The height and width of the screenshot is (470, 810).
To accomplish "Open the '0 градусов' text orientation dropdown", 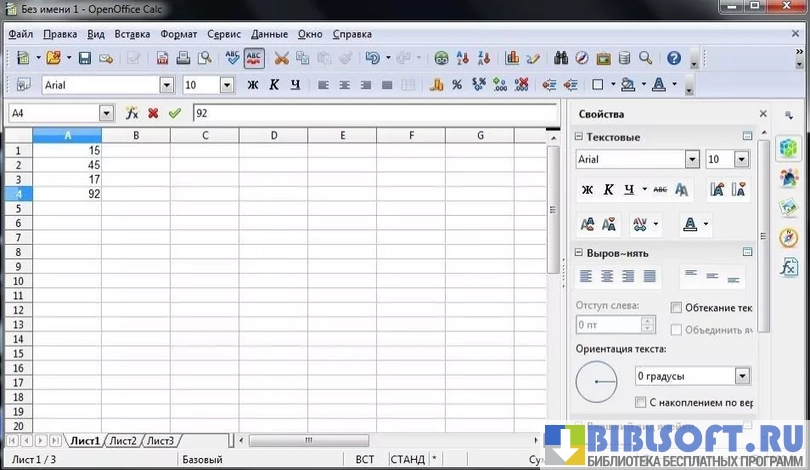I will click(742, 376).
